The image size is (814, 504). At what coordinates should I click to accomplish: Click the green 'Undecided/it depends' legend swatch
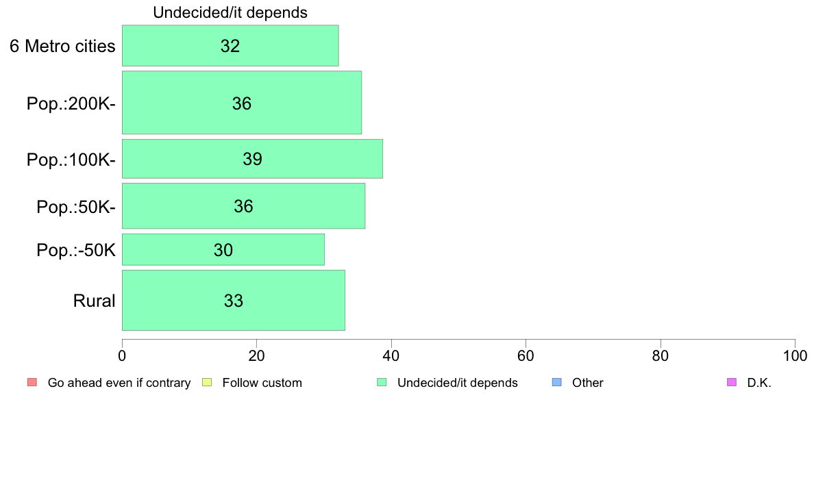click(x=382, y=383)
